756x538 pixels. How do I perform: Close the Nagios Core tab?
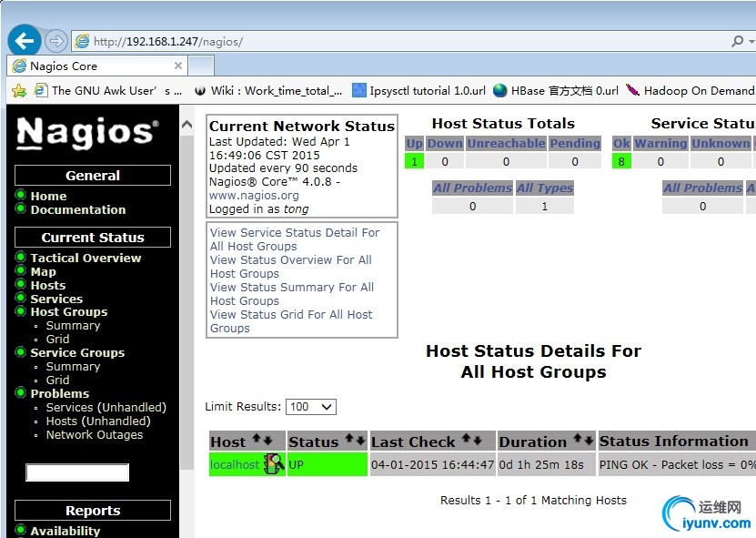(x=178, y=66)
